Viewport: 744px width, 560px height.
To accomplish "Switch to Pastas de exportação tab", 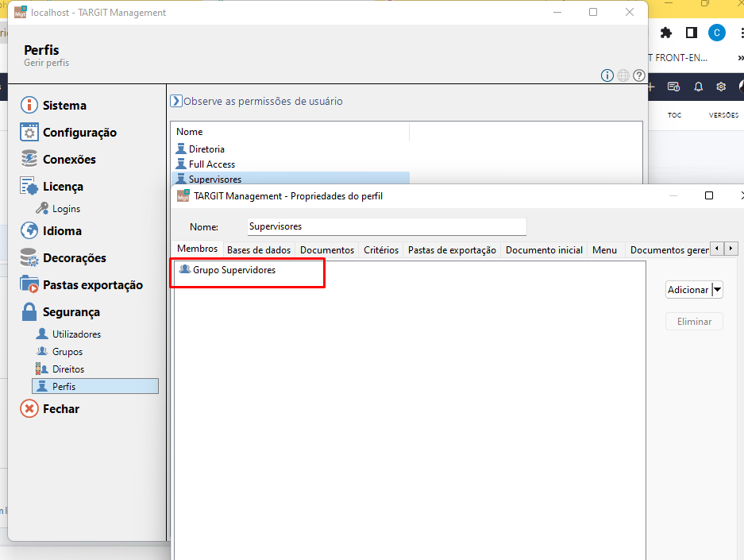I will (x=452, y=250).
